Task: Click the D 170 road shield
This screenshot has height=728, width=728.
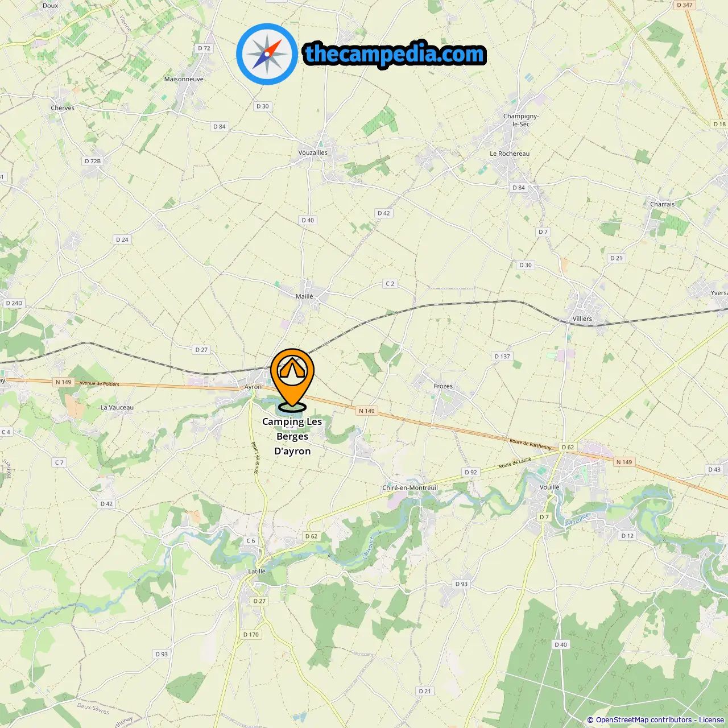Action: (x=251, y=635)
